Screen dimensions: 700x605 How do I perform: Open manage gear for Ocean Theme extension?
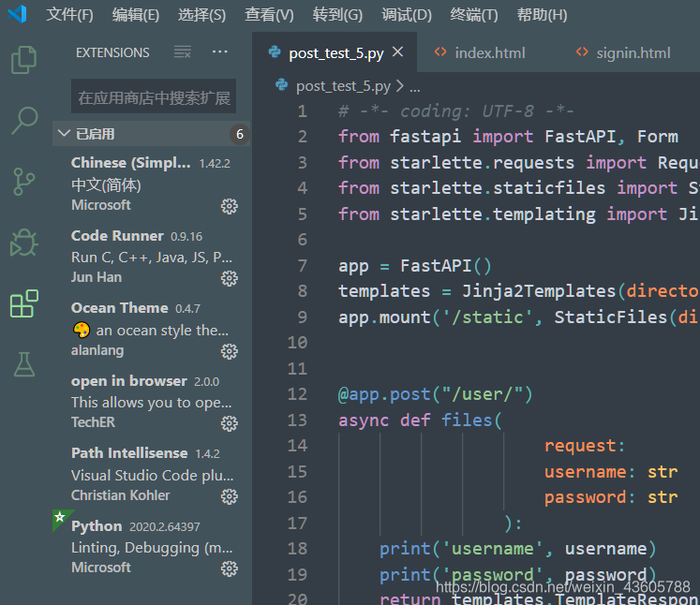coord(230,351)
